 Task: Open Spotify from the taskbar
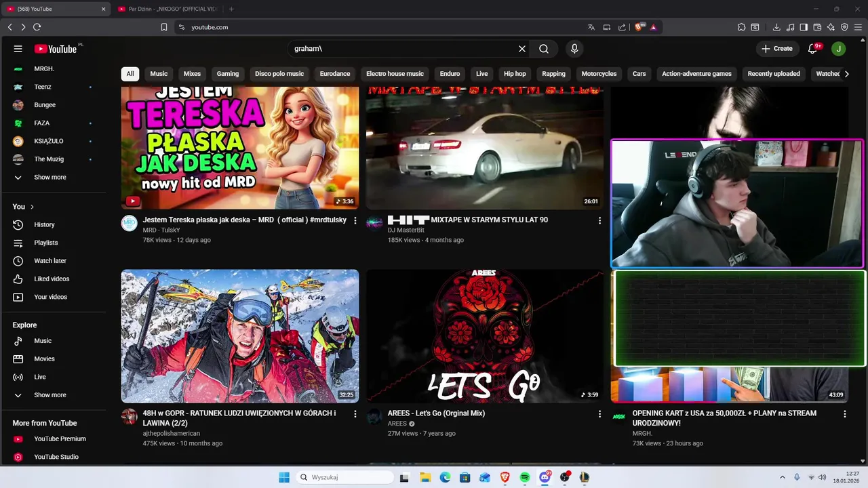coord(525,477)
